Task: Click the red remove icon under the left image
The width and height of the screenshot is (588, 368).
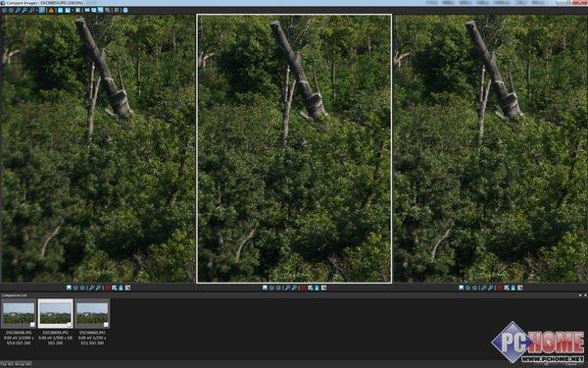Action: click(x=107, y=288)
